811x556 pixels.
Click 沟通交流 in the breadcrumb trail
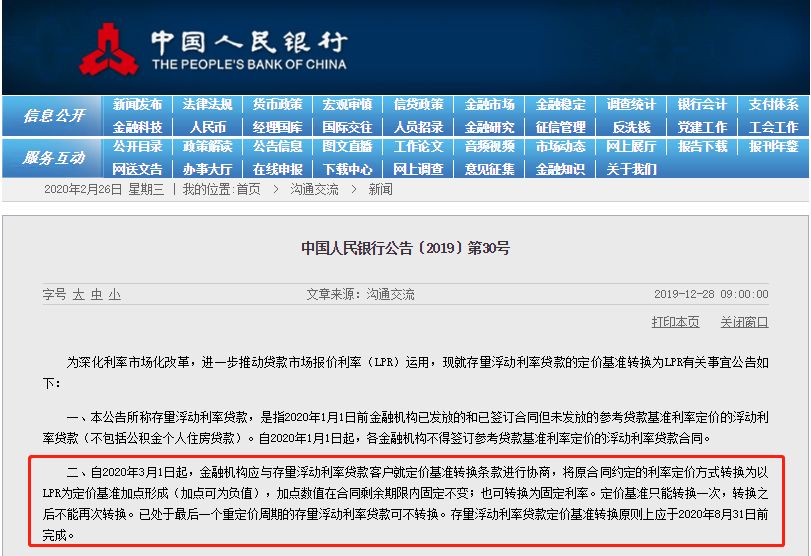tap(314, 189)
